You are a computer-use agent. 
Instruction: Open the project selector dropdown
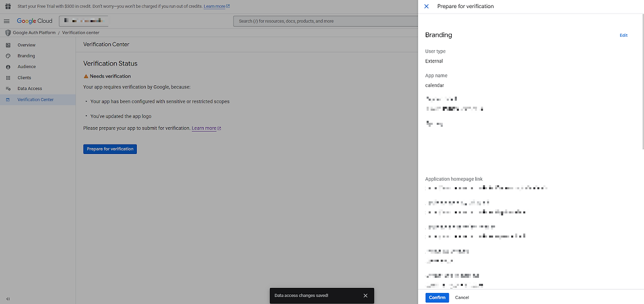[84, 21]
